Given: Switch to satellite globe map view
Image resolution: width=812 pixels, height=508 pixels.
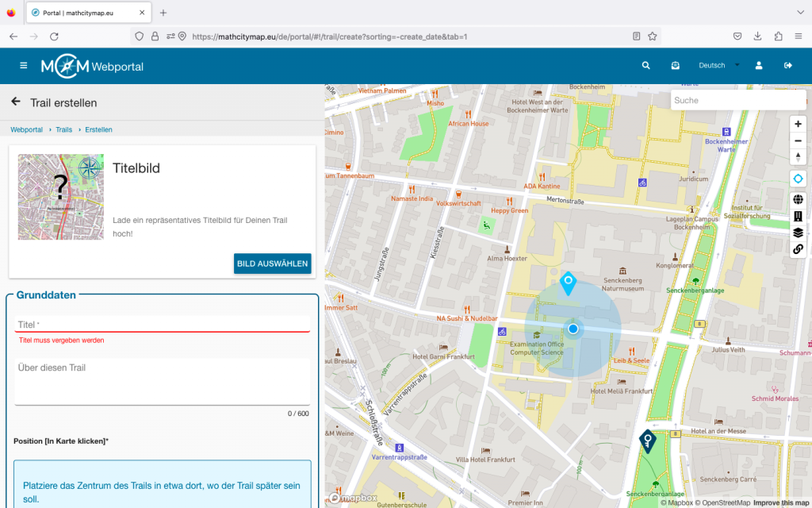Looking at the screenshot, I should coord(798,199).
